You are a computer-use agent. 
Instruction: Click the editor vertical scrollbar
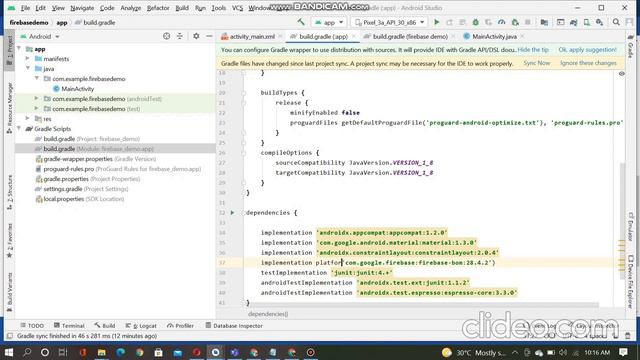tap(622, 221)
